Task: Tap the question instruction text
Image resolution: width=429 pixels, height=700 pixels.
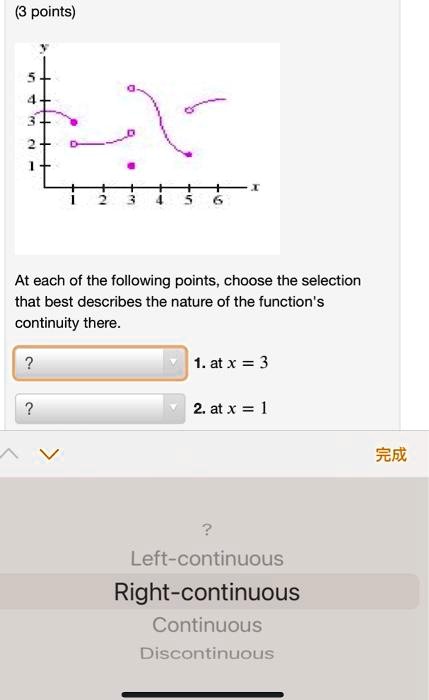Action: [x=188, y=302]
